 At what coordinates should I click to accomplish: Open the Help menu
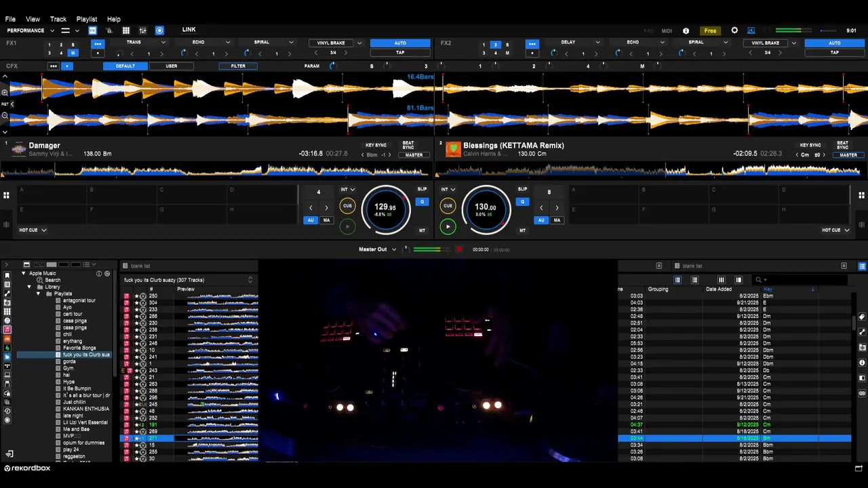tap(114, 19)
